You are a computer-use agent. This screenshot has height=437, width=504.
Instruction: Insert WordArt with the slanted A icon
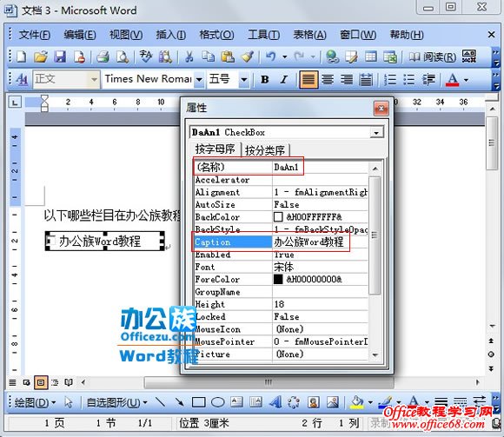pyautogui.click(x=275, y=402)
